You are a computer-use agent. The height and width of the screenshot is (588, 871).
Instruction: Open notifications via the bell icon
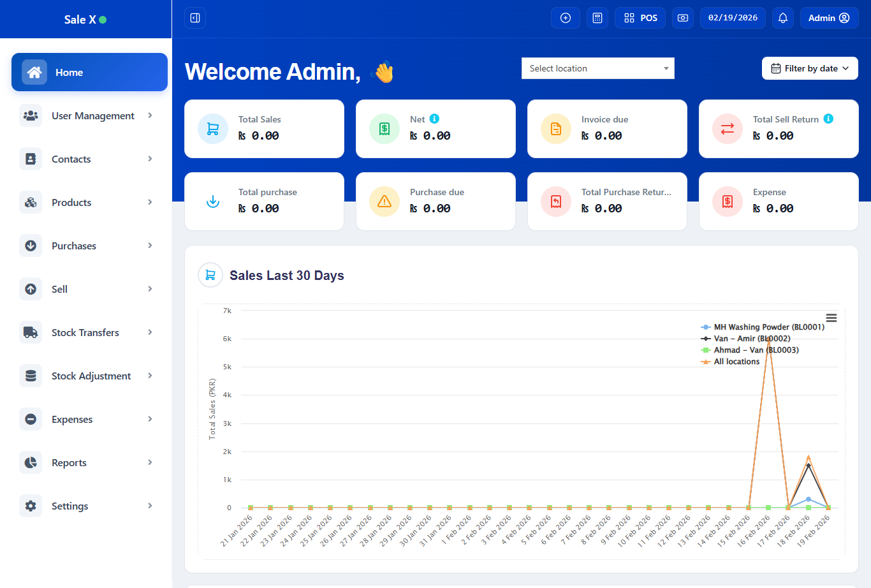click(x=783, y=18)
